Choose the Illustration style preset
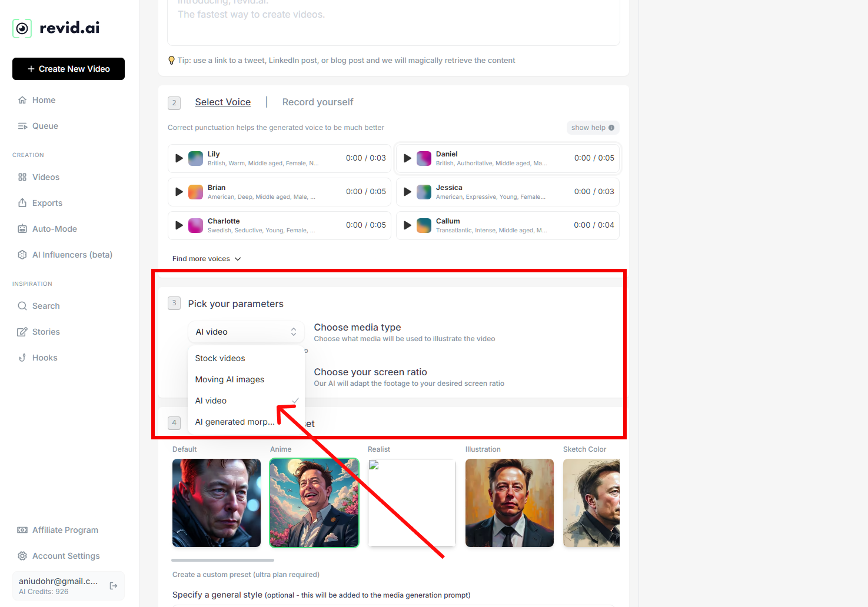This screenshot has width=868, height=607. click(x=509, y=503)
